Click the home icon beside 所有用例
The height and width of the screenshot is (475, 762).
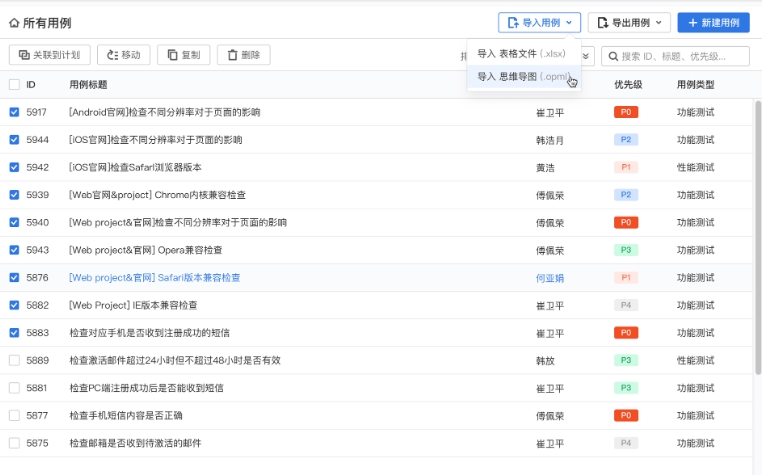click(14, 23)
